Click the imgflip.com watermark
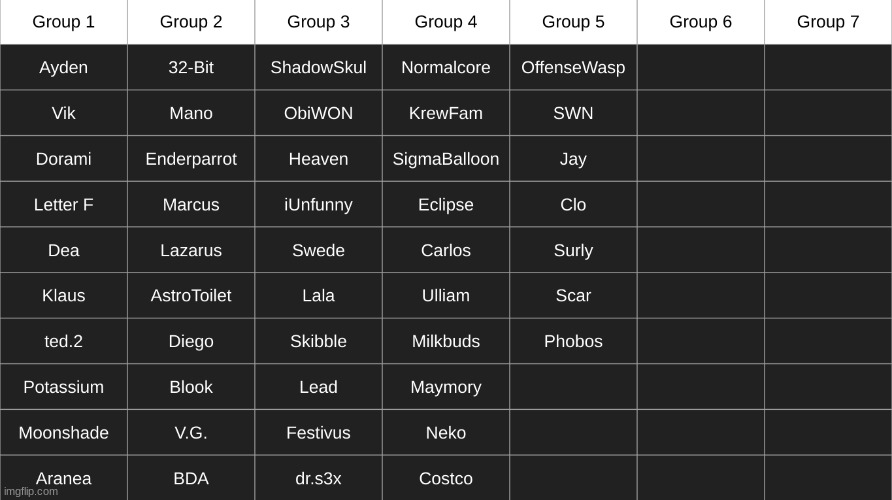This screenshot has height=500, width=892. [x=31, y=492]
